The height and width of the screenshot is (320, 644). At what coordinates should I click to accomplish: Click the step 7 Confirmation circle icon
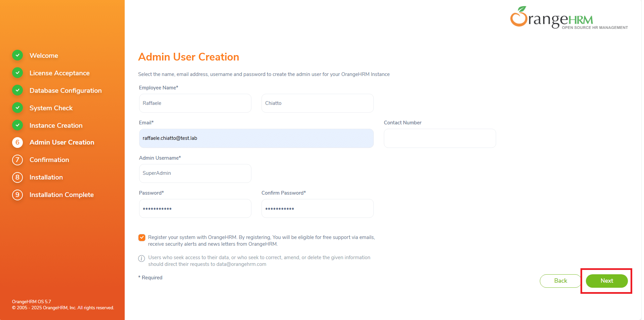[17, 160]
